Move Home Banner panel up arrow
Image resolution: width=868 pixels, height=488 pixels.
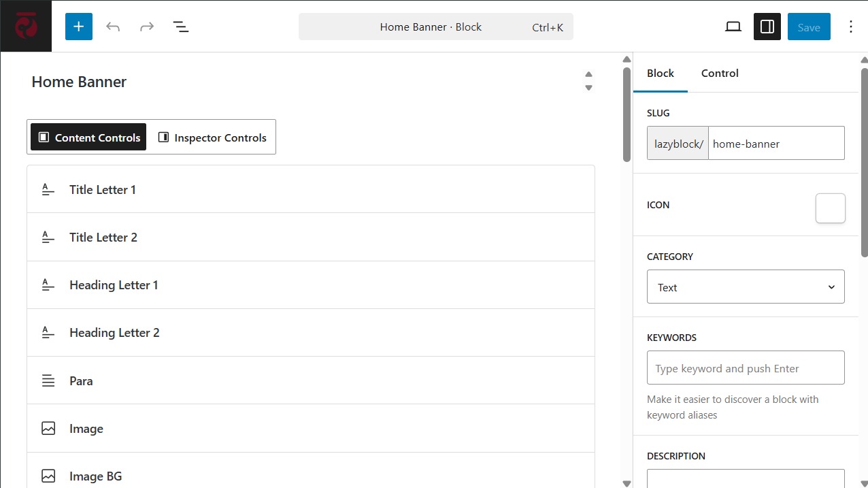tap(588, 74)
